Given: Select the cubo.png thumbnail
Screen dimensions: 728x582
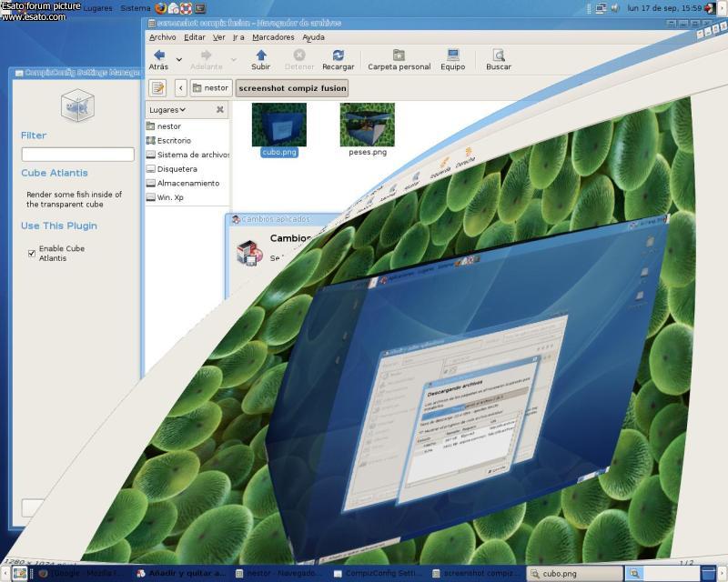Looking at the screenshot, I should (x=278, y=125).
